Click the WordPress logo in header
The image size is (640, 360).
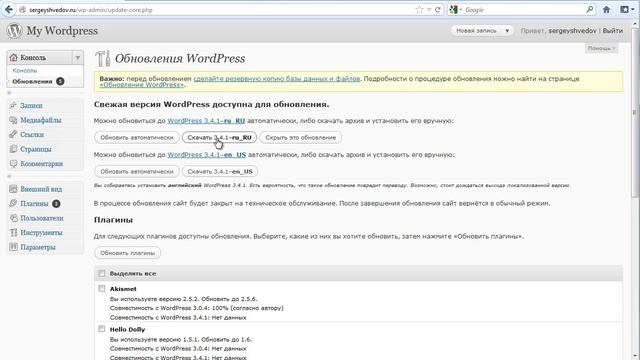pos(14,31)
